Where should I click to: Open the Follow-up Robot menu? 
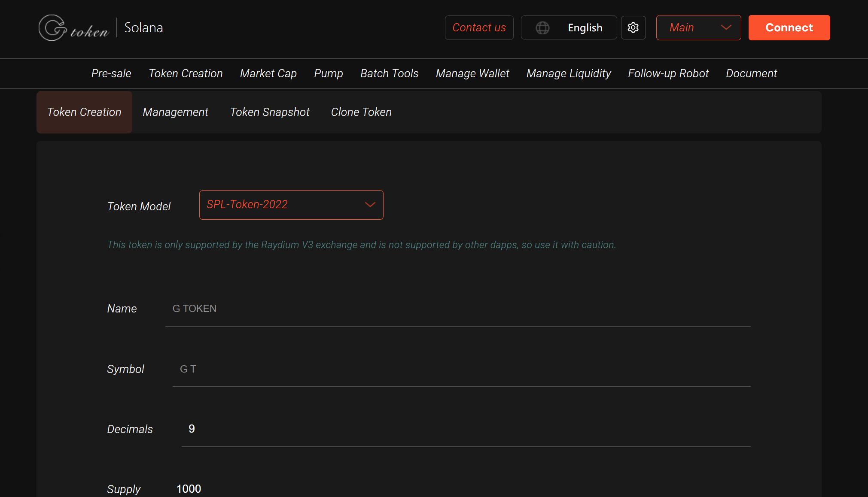pos(668,73)
